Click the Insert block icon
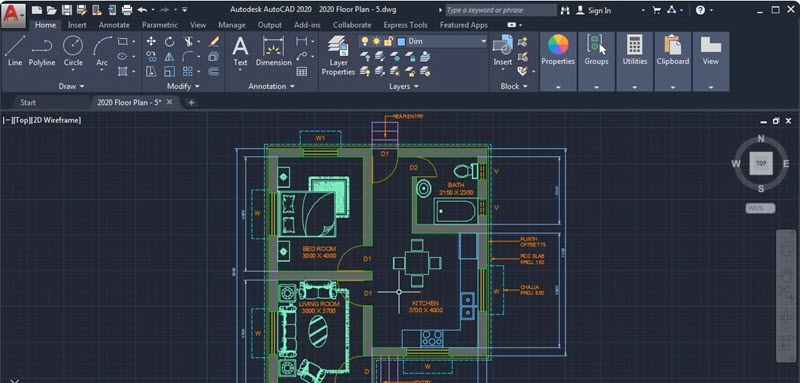Viewport: 800px width, 383px height. coord(503,51)
